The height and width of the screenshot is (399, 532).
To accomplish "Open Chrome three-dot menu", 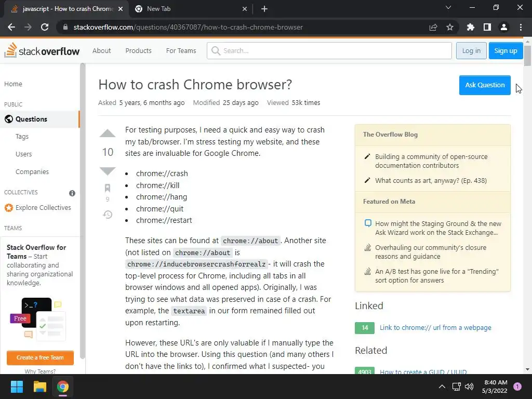I will 521,27.
